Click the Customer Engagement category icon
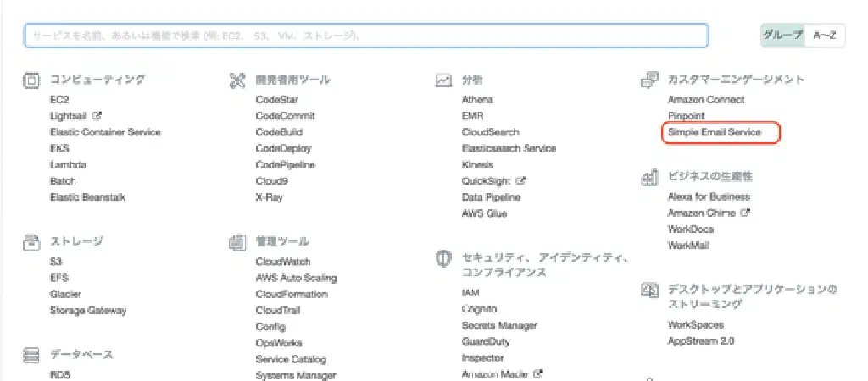Image resolution: width=868 pixels, height=381 pixels. pyautogui.click(x=649, y=80)
